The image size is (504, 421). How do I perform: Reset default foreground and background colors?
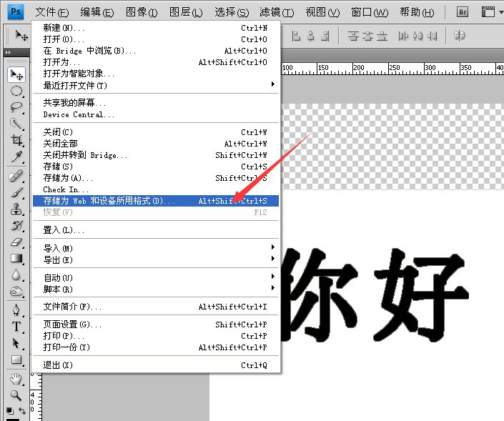[x=9, y=410]
